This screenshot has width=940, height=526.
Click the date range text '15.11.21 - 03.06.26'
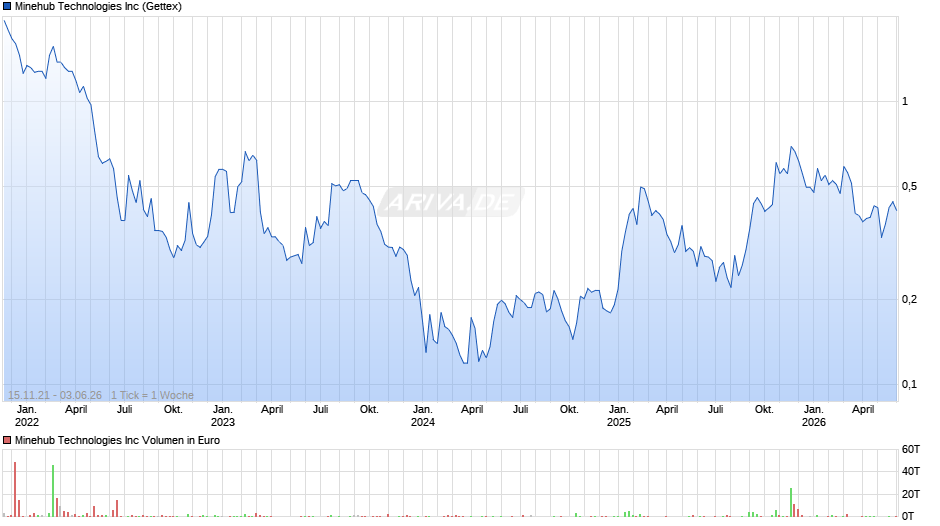coord(55,395)
